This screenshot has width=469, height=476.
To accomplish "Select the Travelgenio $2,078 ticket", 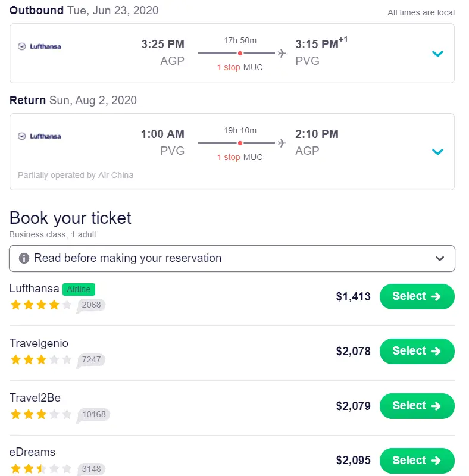I will coord(417,351).
